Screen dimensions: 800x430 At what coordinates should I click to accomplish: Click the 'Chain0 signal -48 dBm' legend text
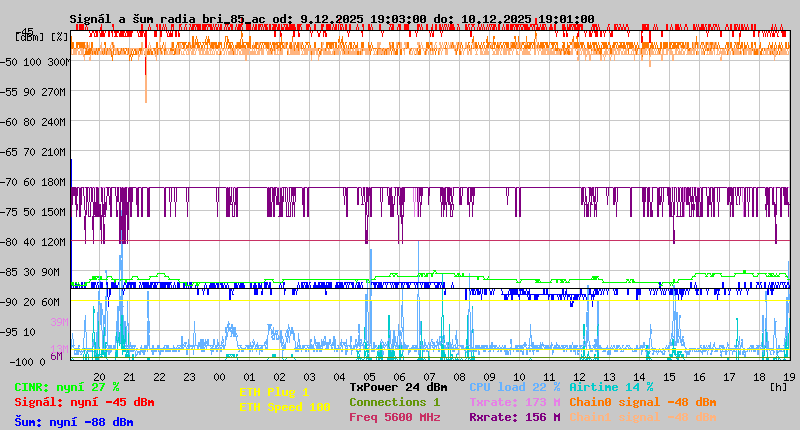tap(642, 402)
